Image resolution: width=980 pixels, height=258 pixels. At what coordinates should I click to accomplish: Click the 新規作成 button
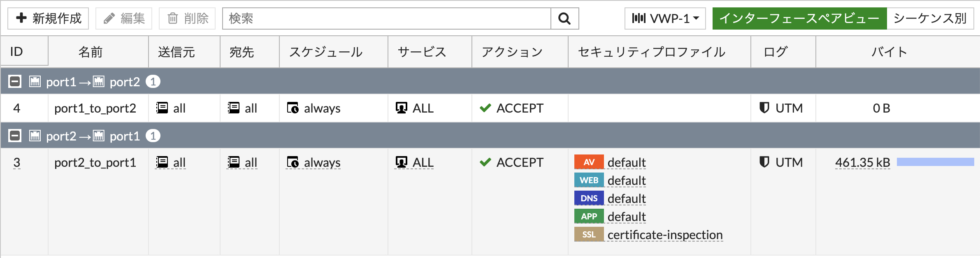coord(48,18)
